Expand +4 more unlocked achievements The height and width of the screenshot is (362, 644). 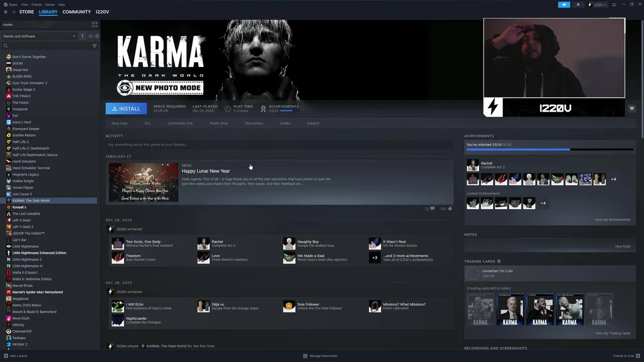613,179
